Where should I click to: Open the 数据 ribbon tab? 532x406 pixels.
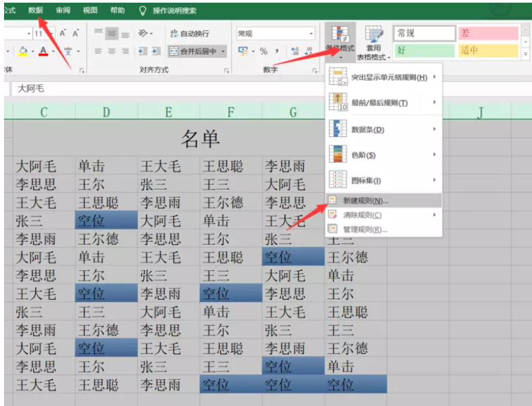coord(36,11)
